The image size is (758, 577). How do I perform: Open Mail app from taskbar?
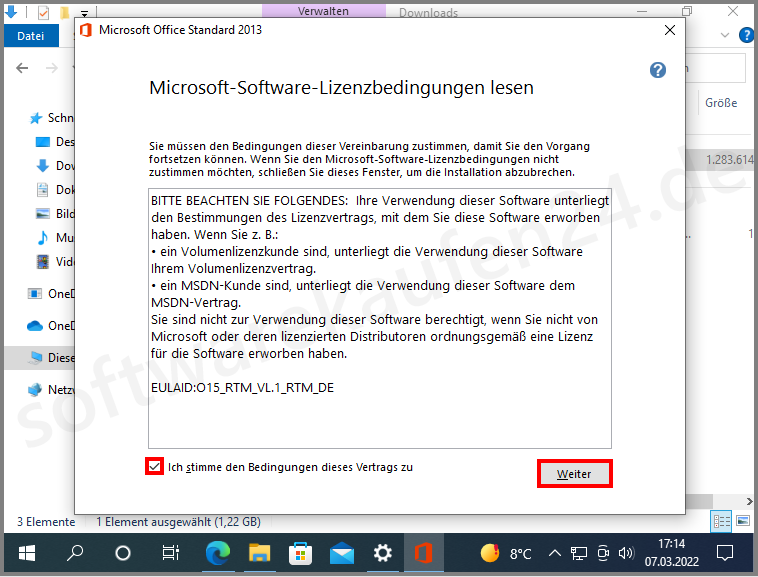point(342,553)
